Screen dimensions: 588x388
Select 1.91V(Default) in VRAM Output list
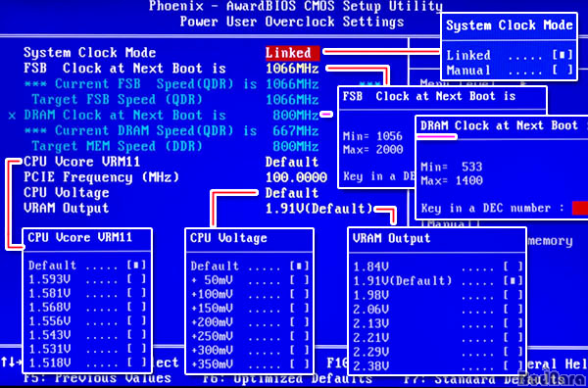(438, 281)
